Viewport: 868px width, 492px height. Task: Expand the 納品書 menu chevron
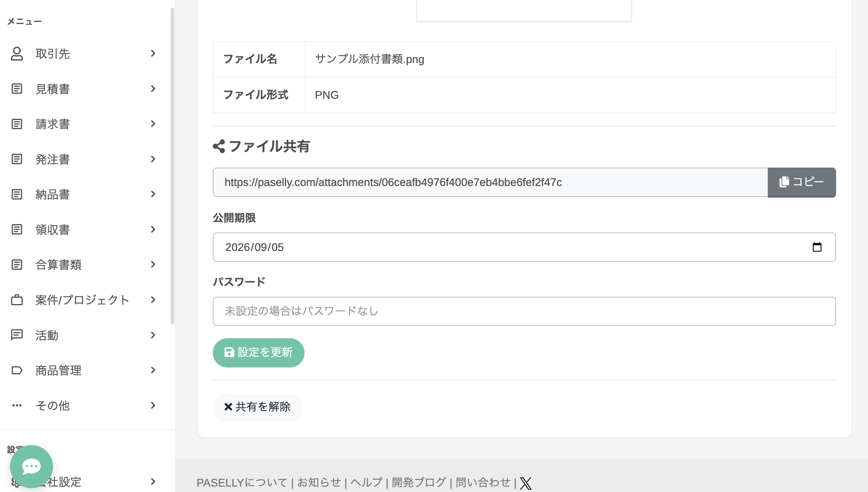[x=153, y=194]
